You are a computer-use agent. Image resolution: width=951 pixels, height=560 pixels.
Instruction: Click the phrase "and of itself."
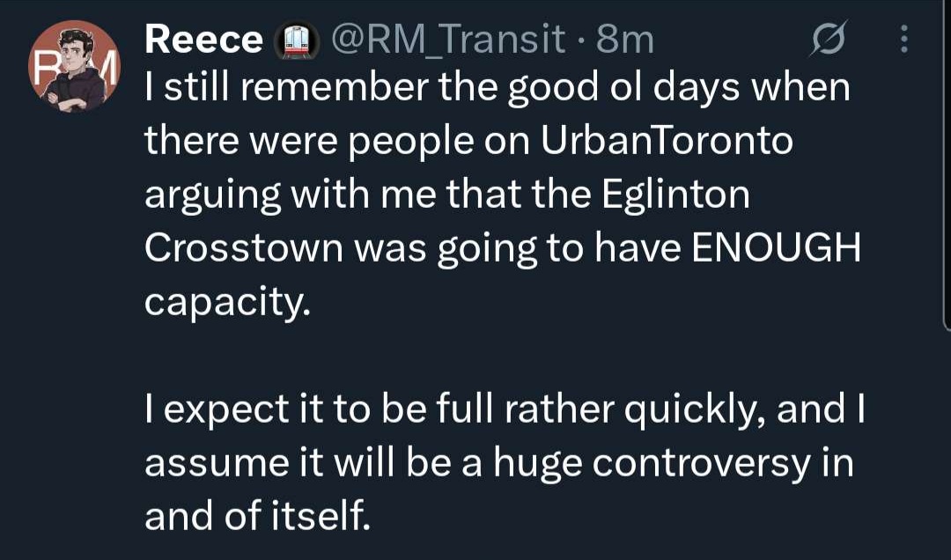pyautogui.click(x=255, y=516)
